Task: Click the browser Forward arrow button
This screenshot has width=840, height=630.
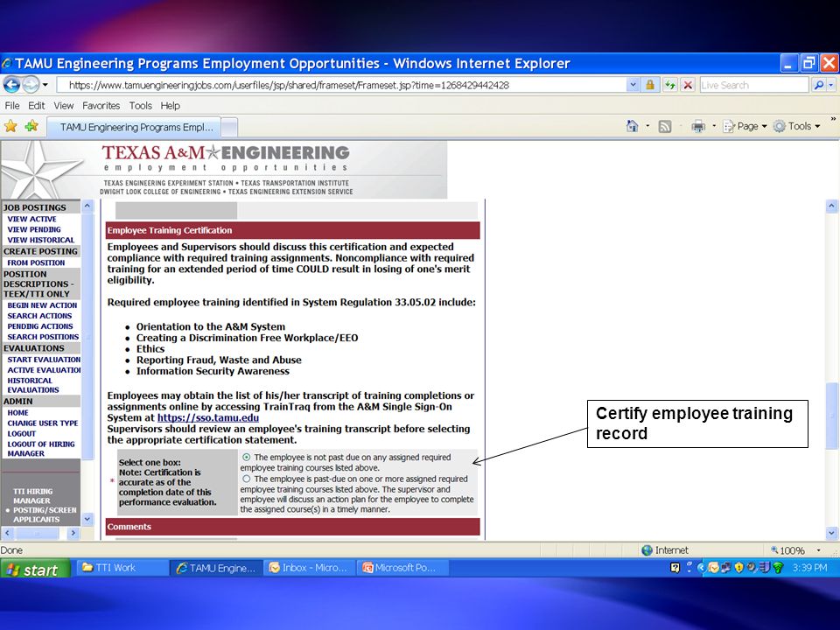Action: coord(31,85)
